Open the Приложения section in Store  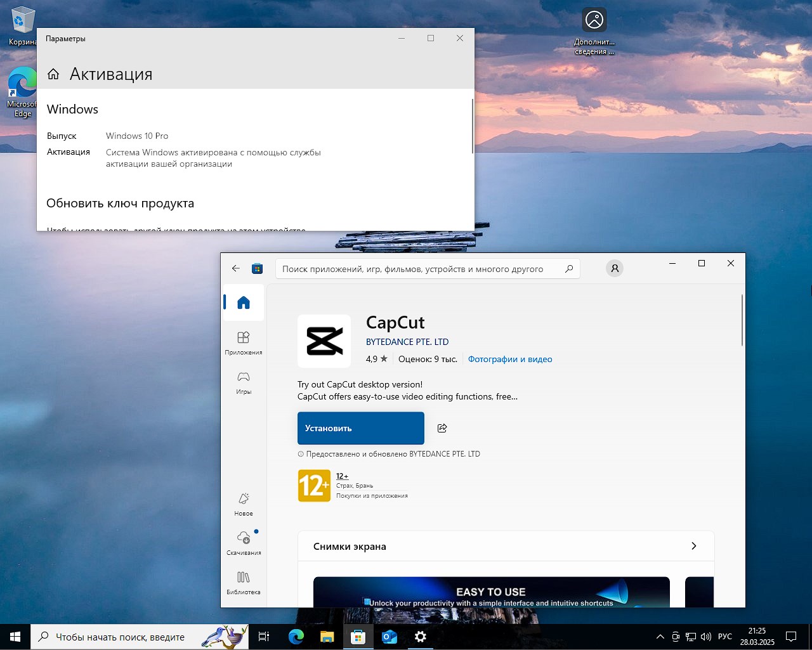point(244,343)
